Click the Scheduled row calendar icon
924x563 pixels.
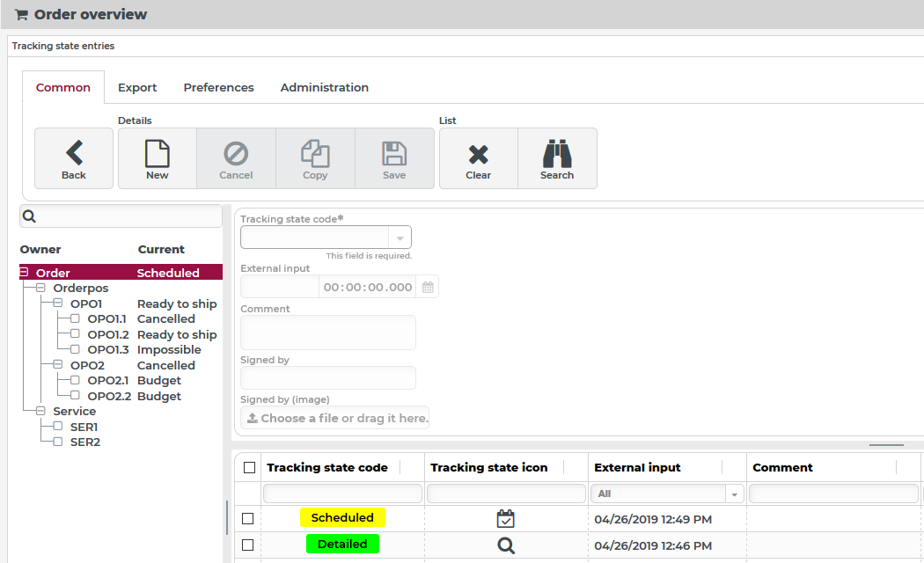pyautogui.click(x=506, y=519)
